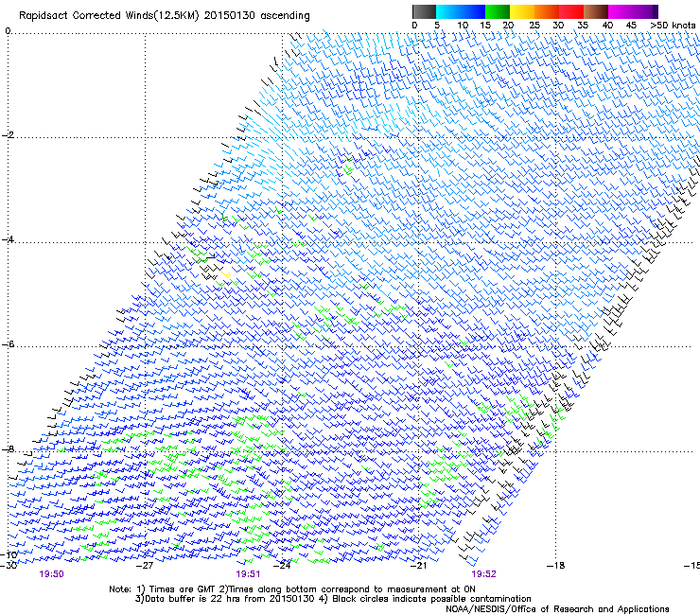
Task: Click the purple 45-50 knots legend swatch
Action: pyautogui.click(x=645, y=11)
